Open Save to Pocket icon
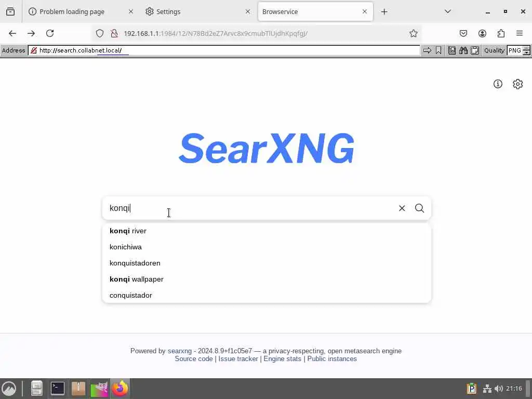532x399 pixels. (463, 33)
